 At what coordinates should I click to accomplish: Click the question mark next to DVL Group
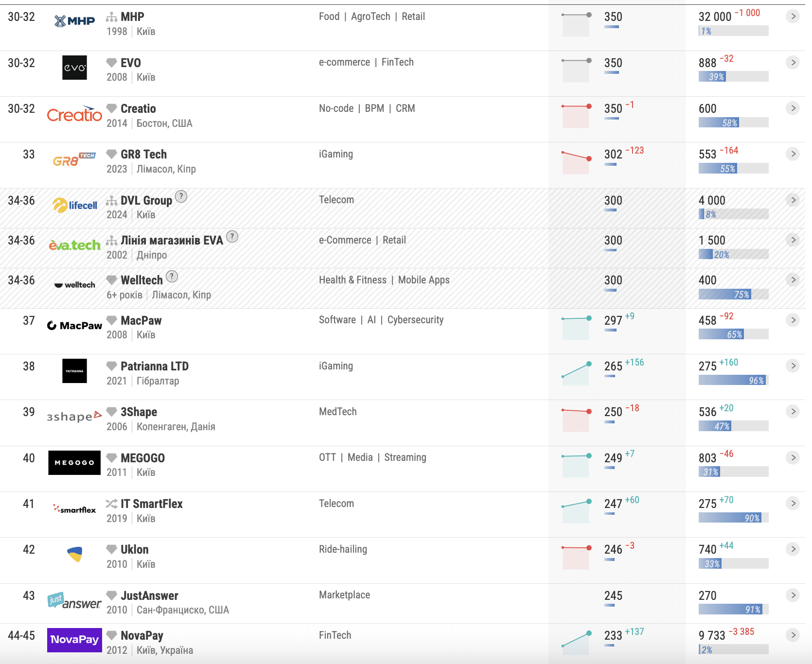click(x=181, y=196)
